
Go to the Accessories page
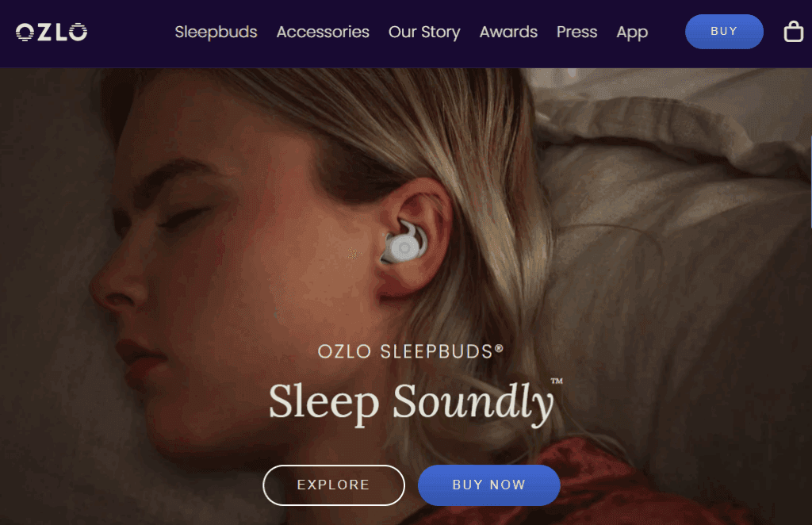click(323, 32)
